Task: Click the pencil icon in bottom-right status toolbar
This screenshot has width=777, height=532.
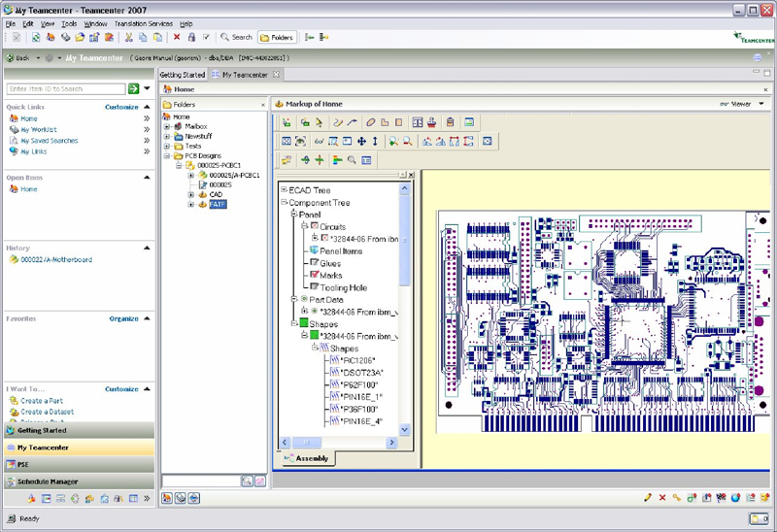Action: (x=647, y=497)
